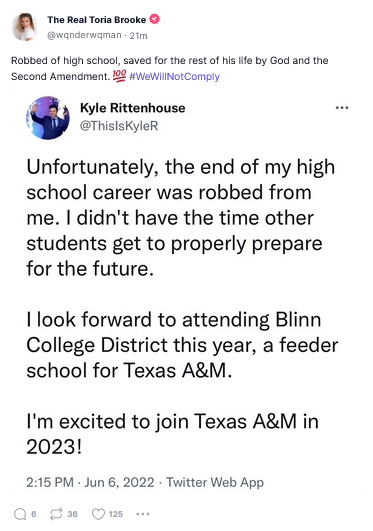Open Toria Brooke's profile picture
Screen dimensions: 373x531
[24, 27]
